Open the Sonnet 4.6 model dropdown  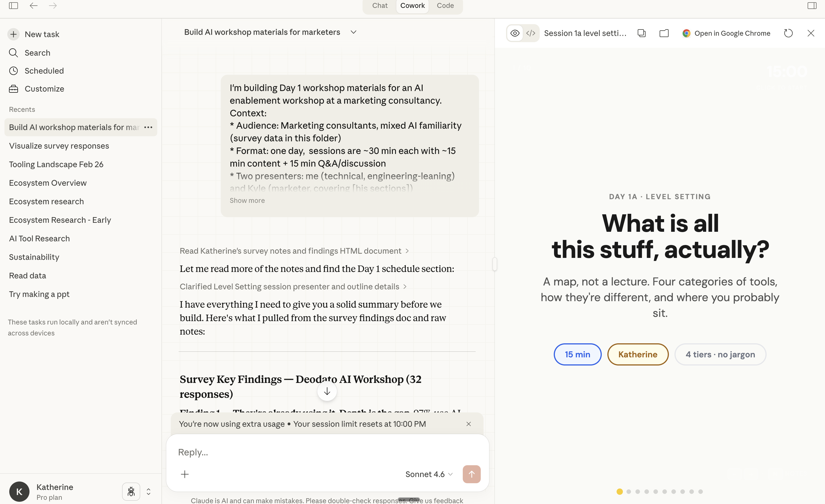click(x=429, y=474)
